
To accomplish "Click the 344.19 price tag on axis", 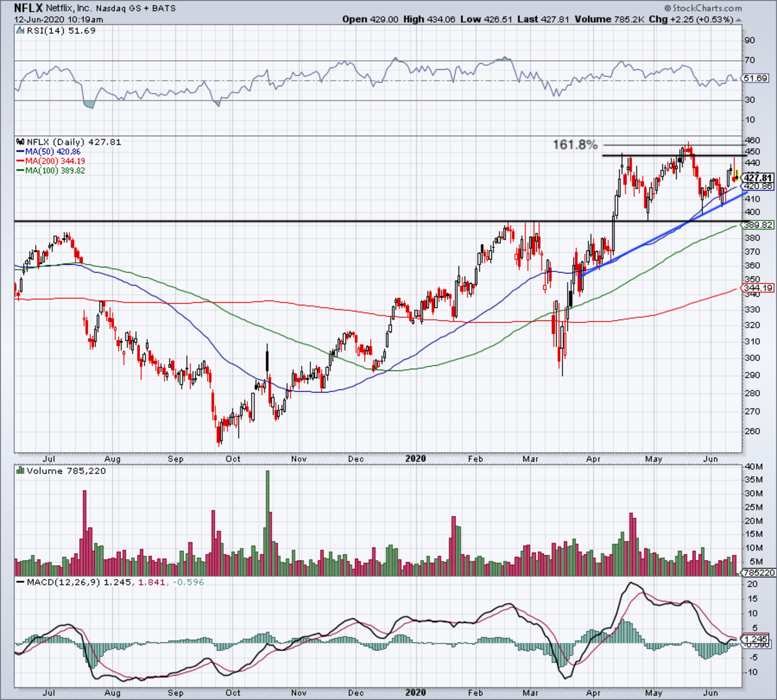I will point(758,288).
